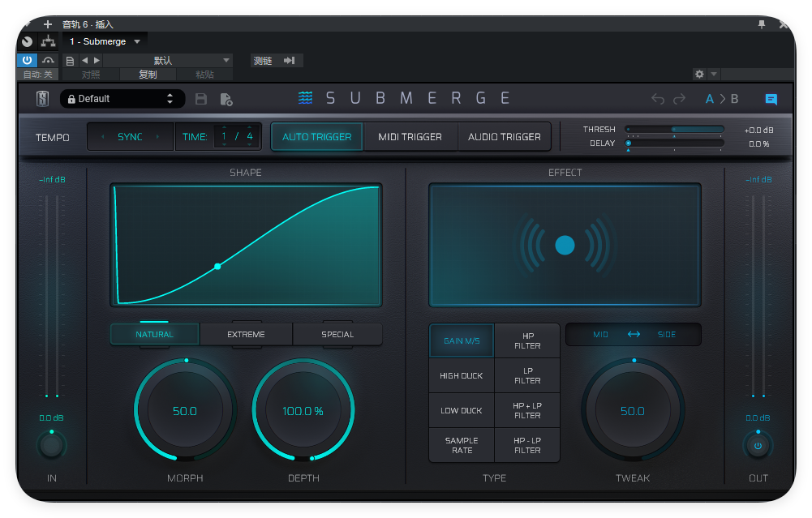Click the 复制 copy button
Image resolution: width=812 pixels, height=518 pixels.
coord(148,75)
